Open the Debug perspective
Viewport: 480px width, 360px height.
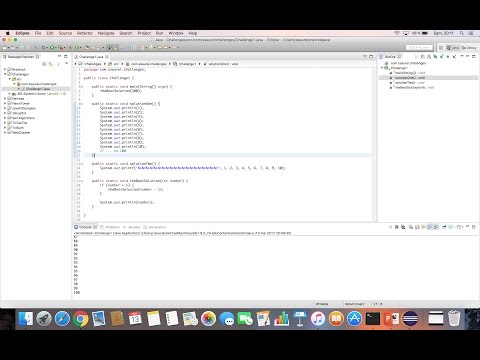(469, 48)
